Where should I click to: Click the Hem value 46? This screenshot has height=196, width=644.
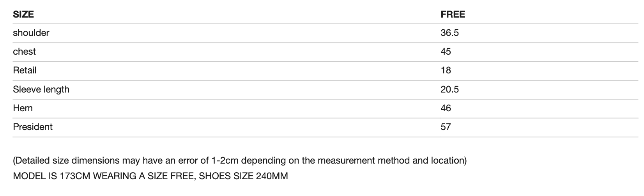click(446, 108)
